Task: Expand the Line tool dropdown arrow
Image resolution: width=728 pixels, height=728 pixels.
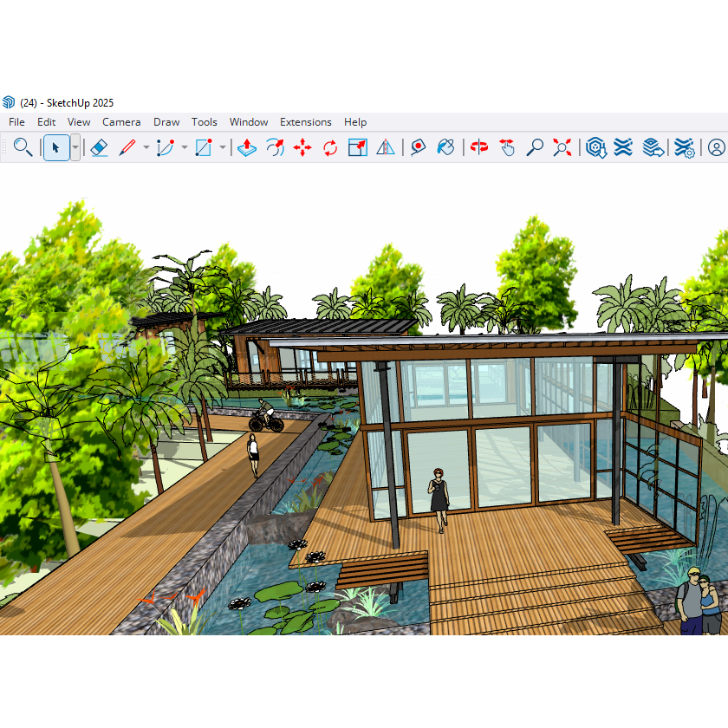Action: click(146, 147)
